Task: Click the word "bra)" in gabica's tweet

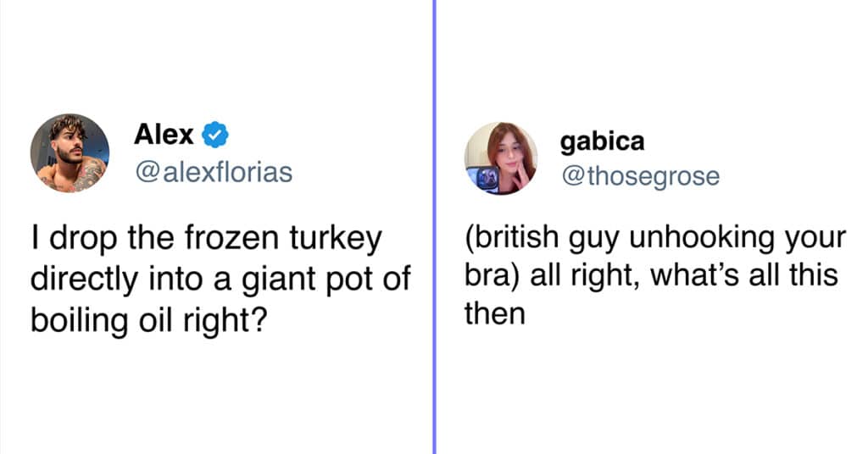Action: click(x=492, y=275)
